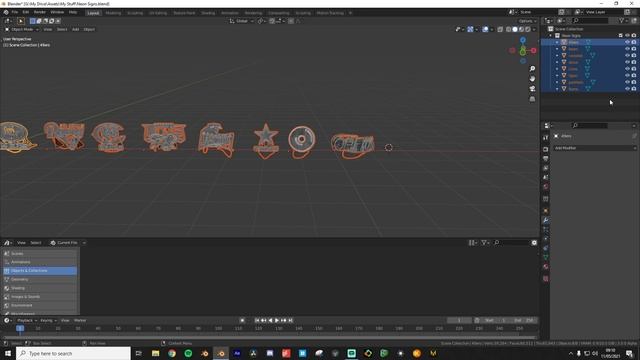Open the Output properties tab icon

(546, 159)
